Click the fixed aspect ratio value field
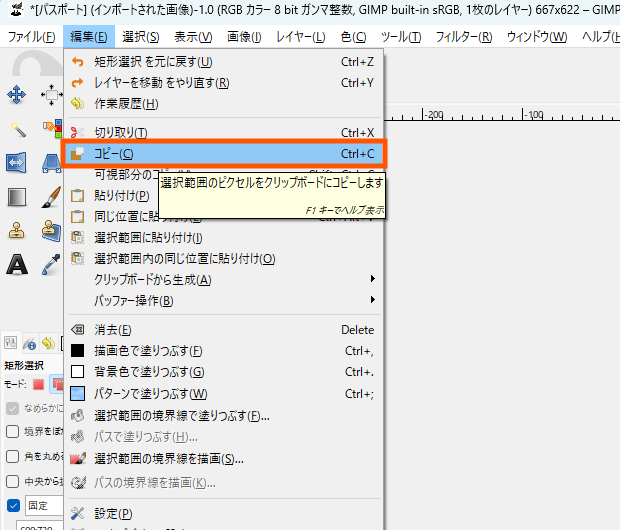Viewport: 620px width, 530px height. pyautogui.click(x=40, y=526)
